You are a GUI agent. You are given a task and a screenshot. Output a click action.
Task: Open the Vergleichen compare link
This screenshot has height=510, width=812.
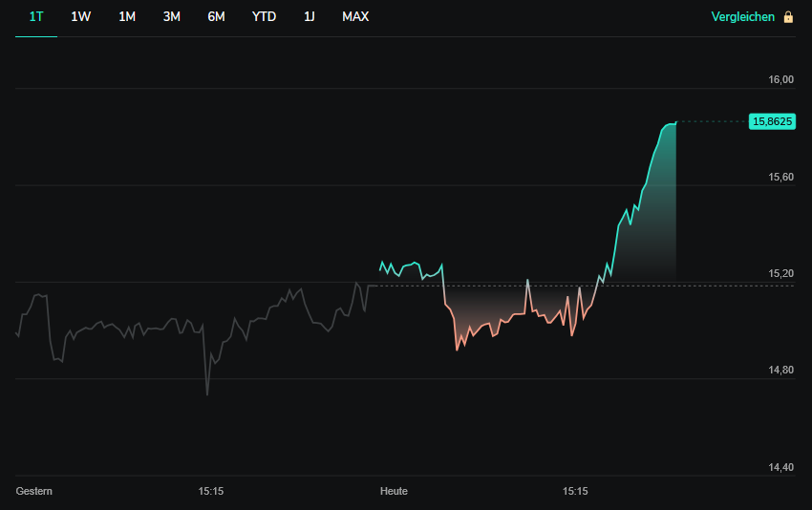click(x=742, y=17)
